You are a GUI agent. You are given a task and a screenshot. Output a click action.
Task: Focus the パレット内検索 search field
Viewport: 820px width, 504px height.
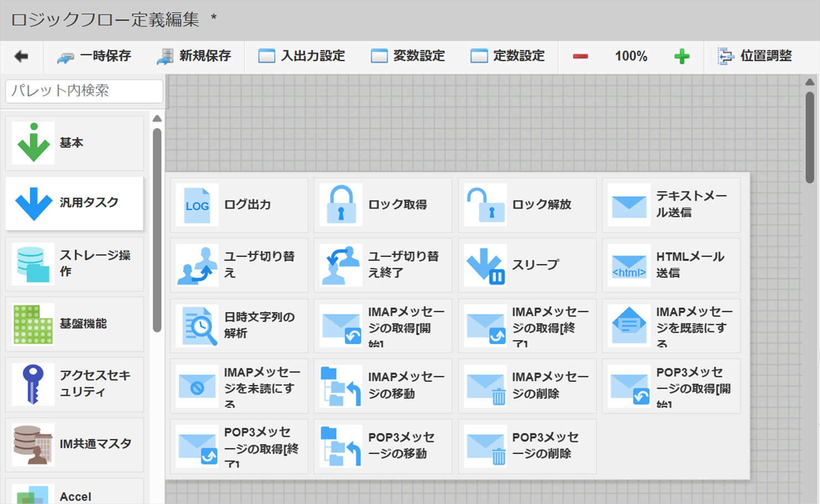[x=84, y=91]
